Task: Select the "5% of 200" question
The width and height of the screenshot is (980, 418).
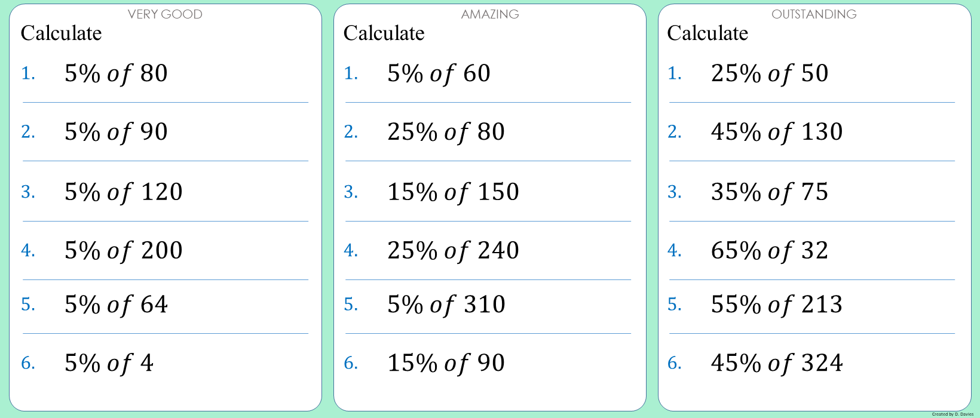Action: point(123,250)
